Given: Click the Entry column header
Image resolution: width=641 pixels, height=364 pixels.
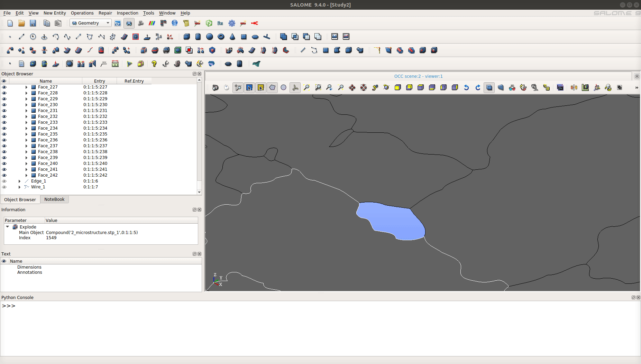Looking at the screenshot, I should (x=99, y=81).
